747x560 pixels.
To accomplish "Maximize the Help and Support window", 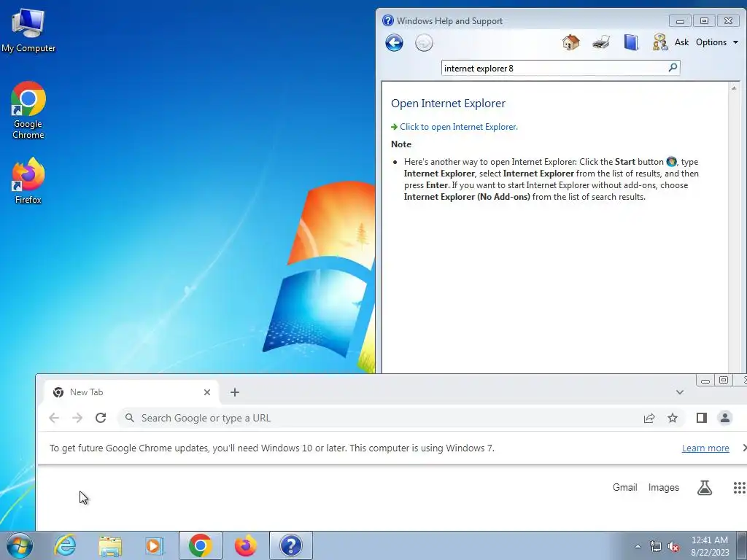I will click(704, 21).
